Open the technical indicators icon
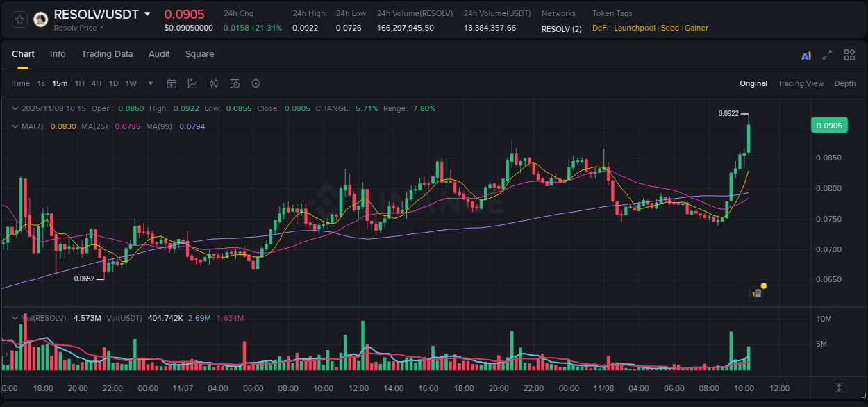 (x=192, y=83)
